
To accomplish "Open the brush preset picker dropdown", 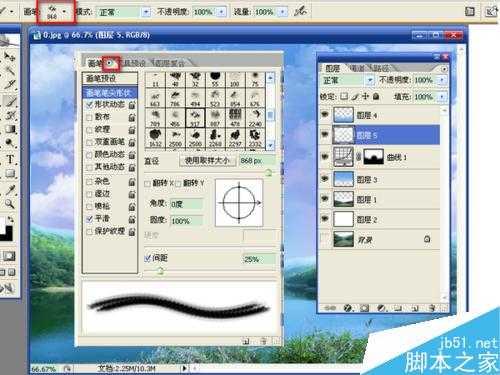I will pyautogui.click(x=64, y=12).
